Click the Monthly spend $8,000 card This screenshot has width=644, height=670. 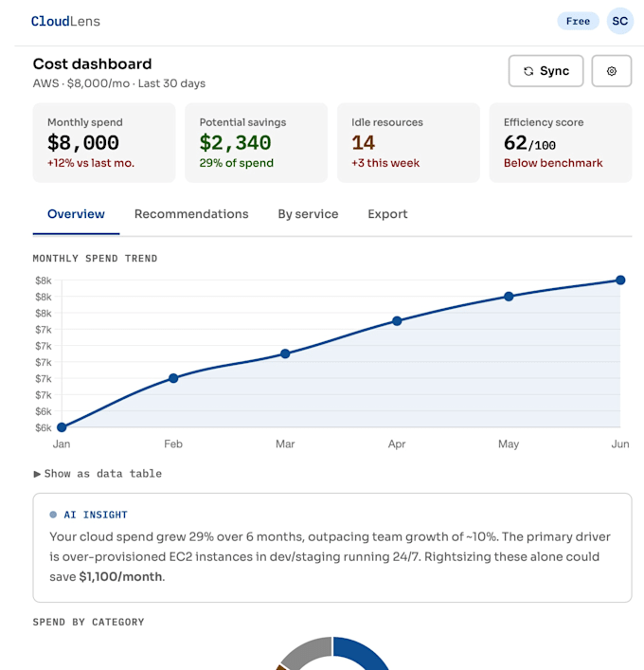point(104,143)
